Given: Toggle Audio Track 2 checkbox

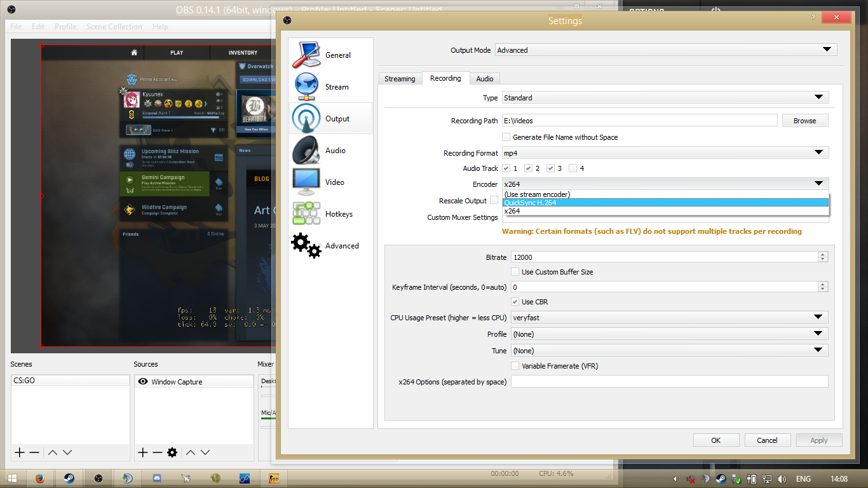Looking at the screenshot, I should 529,168.
